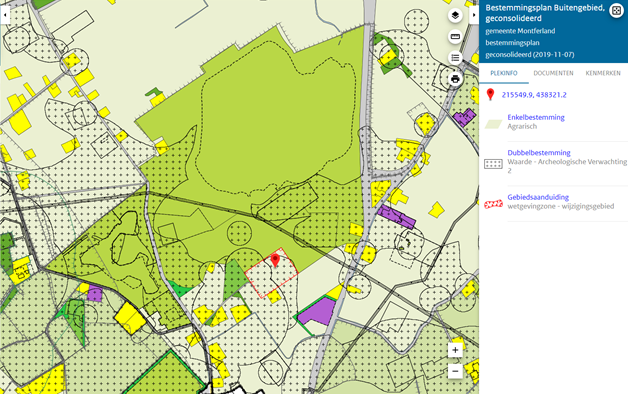This screenshot has width=628, height=394.
Task: Select the PLEKINFO tab
Action: (x=504, y=73)
